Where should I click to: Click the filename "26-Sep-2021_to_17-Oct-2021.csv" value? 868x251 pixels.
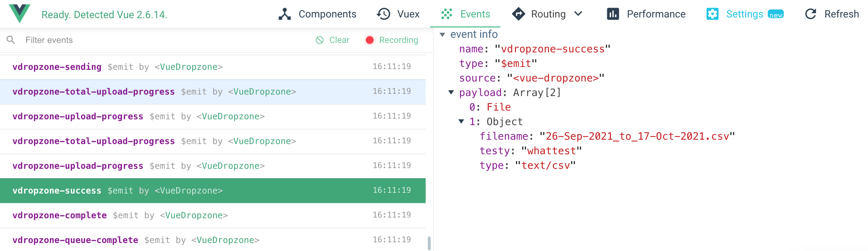pyautogui.click(x=637, y=136)
